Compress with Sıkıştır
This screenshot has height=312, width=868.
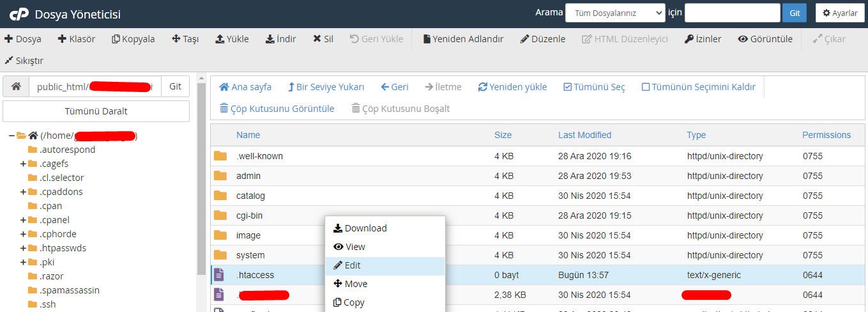click(24, 61)
